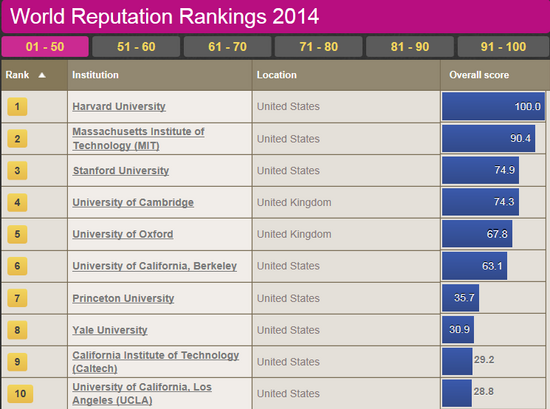Open Massachusetts Institute of Technology link
The width and height of the screenshot is (550, 409).
(138, 139)
